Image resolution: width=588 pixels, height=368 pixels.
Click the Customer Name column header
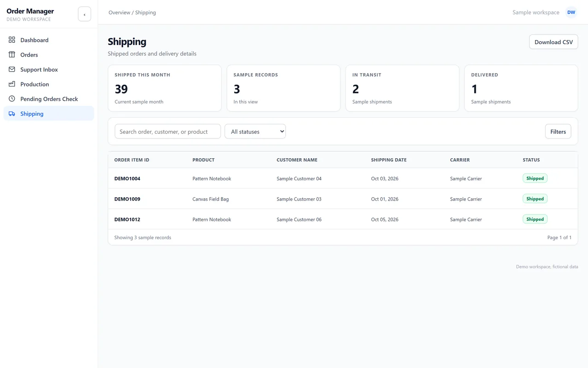pyautogui.click(x=297, y=160)
